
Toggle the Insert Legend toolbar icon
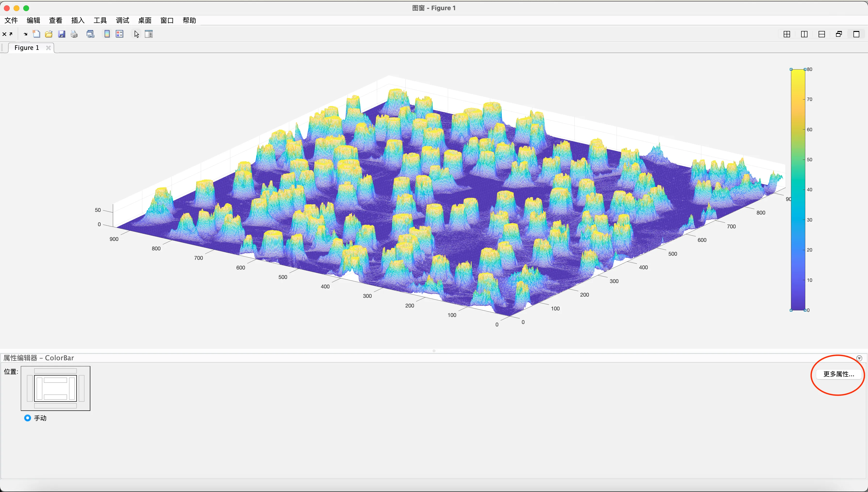(x=119, y=34)
